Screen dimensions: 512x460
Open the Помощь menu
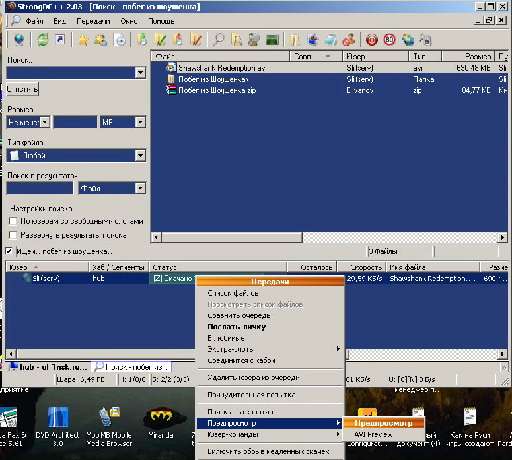pyautogui.click(x=161, y=21)
